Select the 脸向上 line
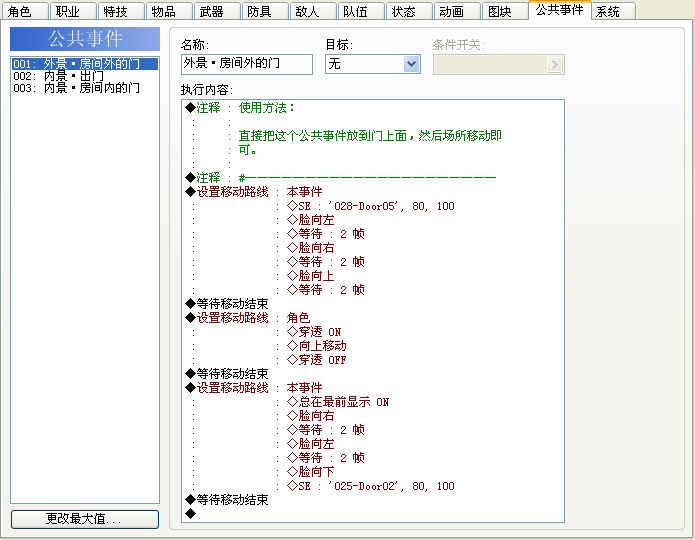The image size is (695, 540). (x=372, y=276)
